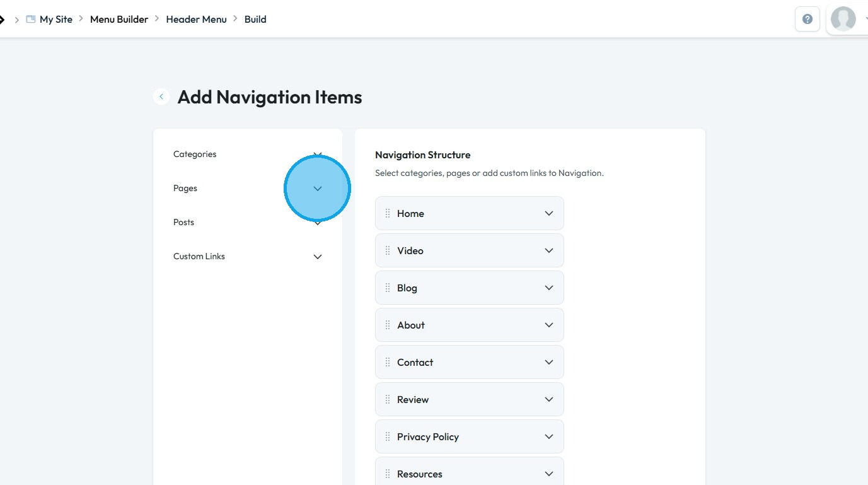Open the user avatar profile menu

[843, 19]
